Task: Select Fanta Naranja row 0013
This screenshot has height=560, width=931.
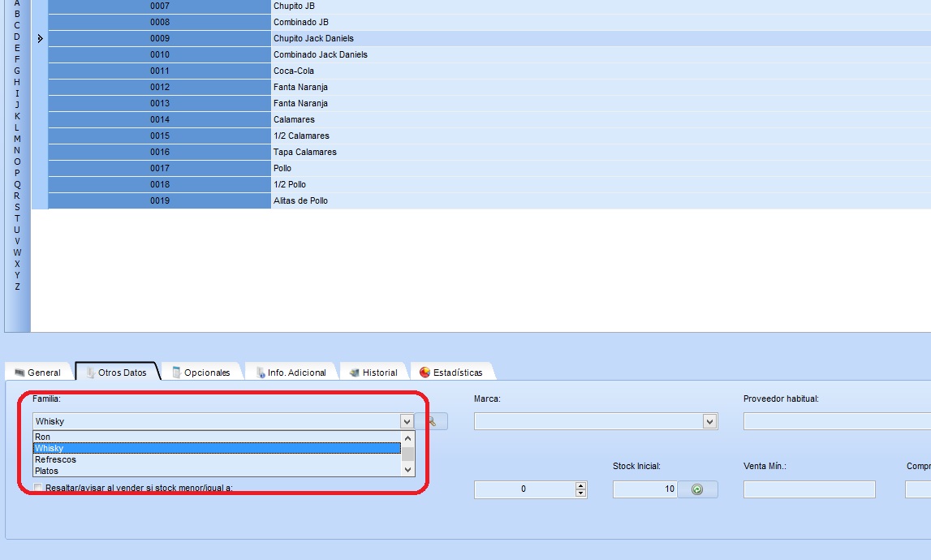Action: tap(489, 103)
